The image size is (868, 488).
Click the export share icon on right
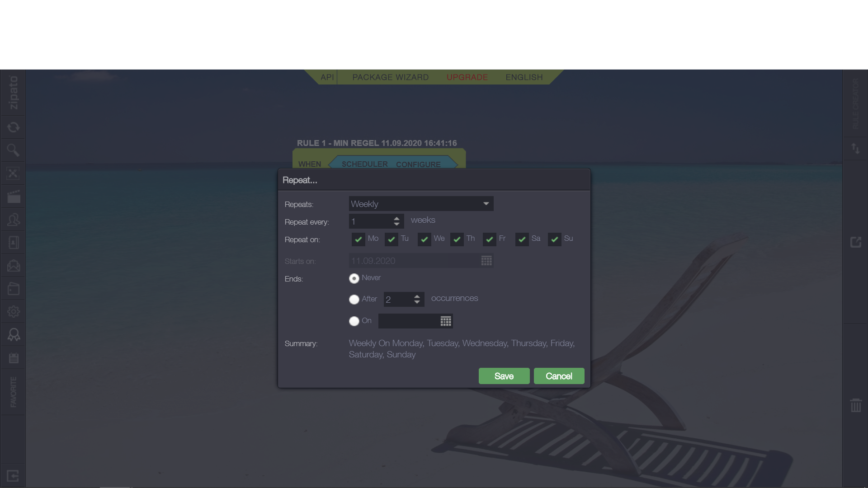click(855, 242)
